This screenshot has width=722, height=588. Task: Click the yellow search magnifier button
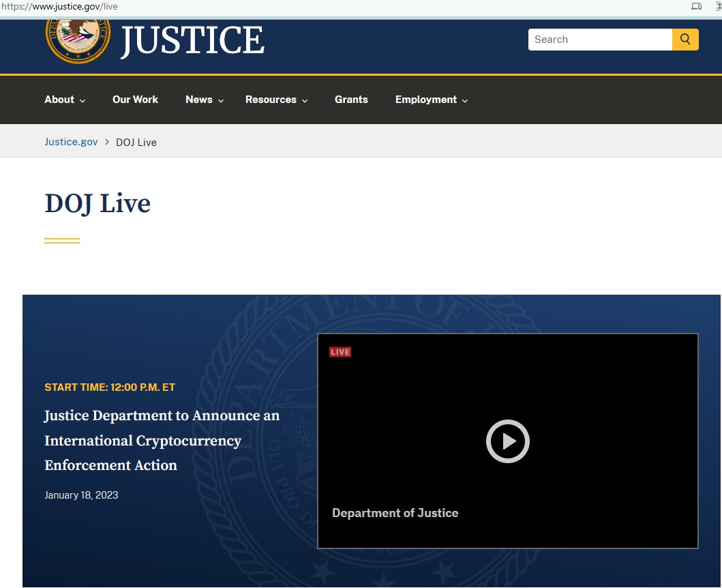coord(685,40)
